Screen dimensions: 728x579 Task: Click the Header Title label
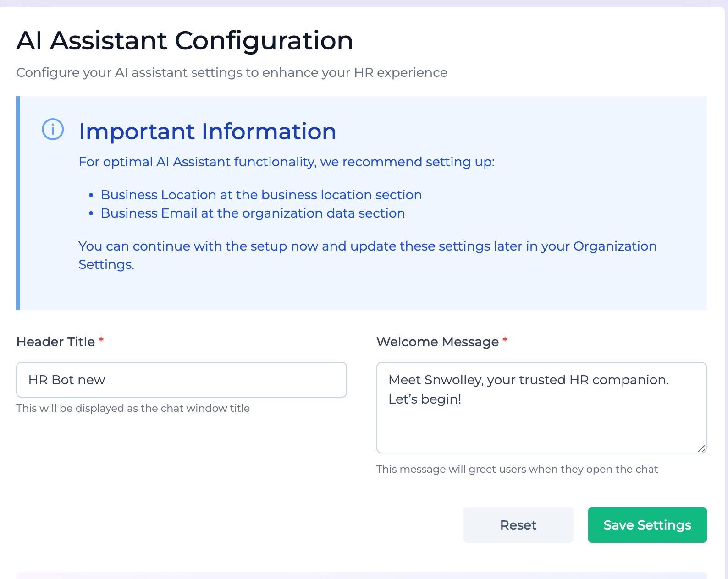click(55, 342)
